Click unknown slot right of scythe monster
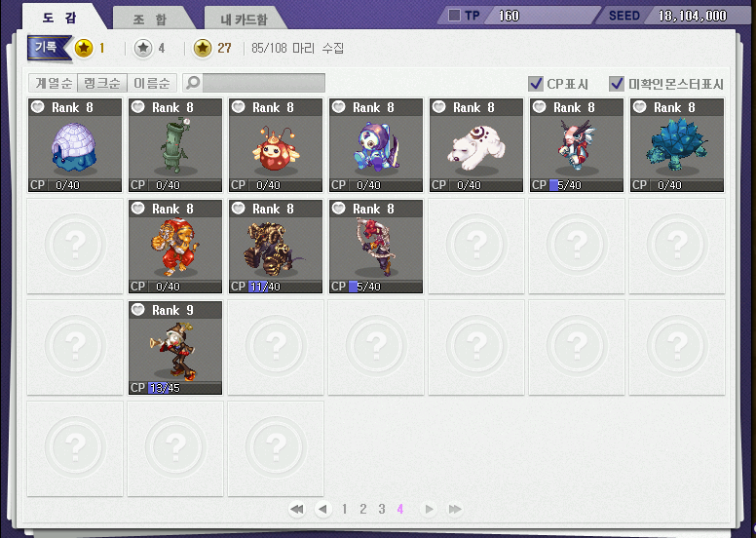 tap(475, 246)
